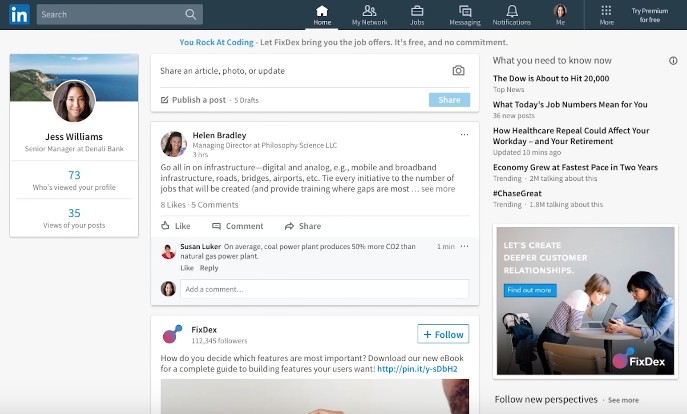The image size is (687, 414).
Task: Click the LinkedIn logo icon
Action: [19, 14]
